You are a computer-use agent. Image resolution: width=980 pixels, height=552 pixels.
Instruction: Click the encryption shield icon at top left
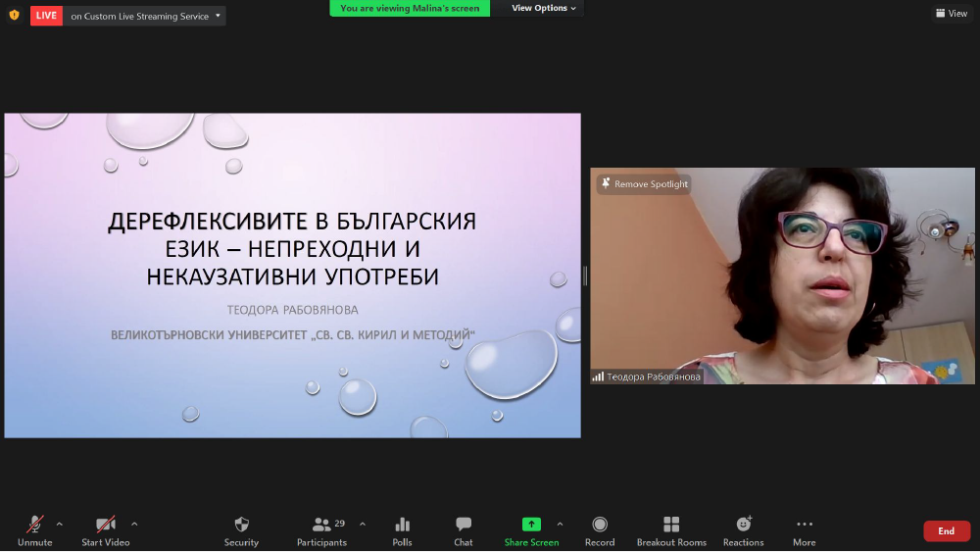click(14, 16)
